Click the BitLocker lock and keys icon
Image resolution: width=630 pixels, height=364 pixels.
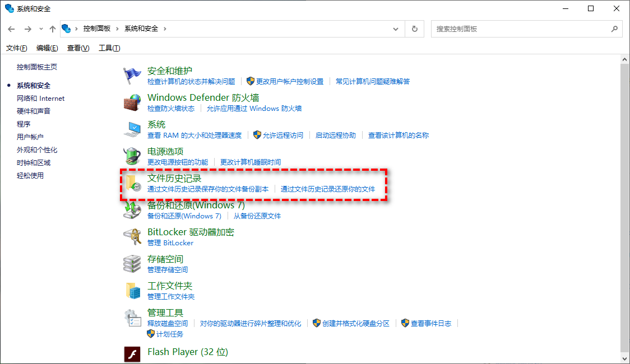pyautogui.click(x=132, y=237)
